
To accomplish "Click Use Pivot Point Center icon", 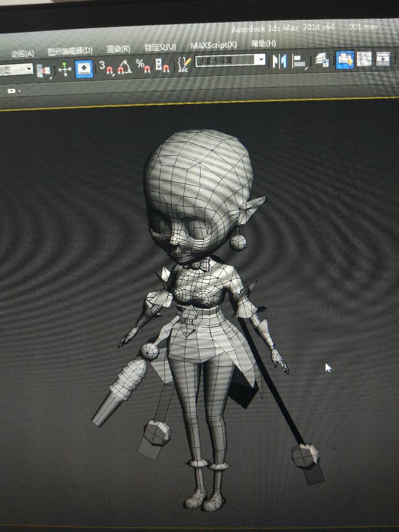I will coord(44,71).
